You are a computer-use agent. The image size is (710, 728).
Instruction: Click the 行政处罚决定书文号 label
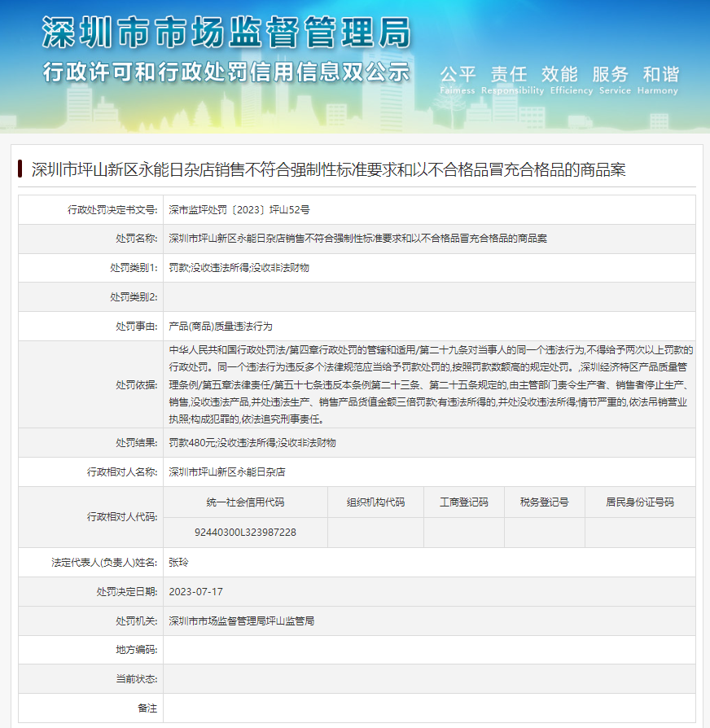pyautogui.click(x=112, y=210)
